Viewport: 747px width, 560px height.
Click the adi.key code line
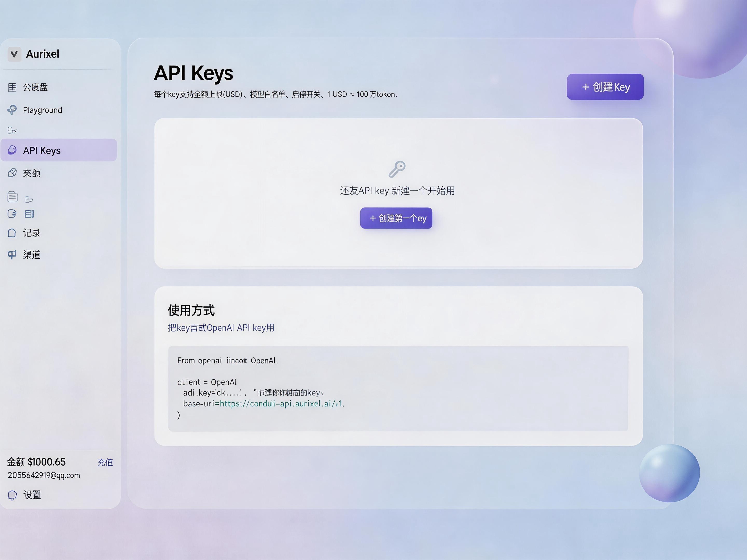253,393
